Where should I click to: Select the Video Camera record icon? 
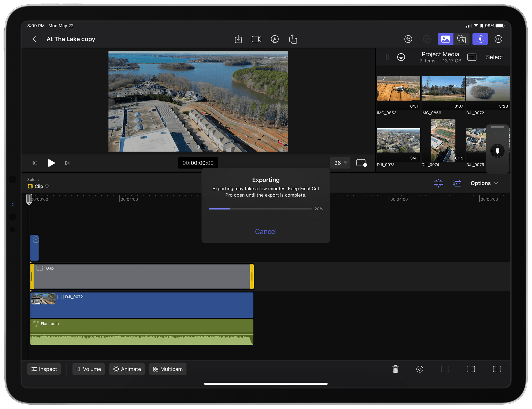click(257, 39)
